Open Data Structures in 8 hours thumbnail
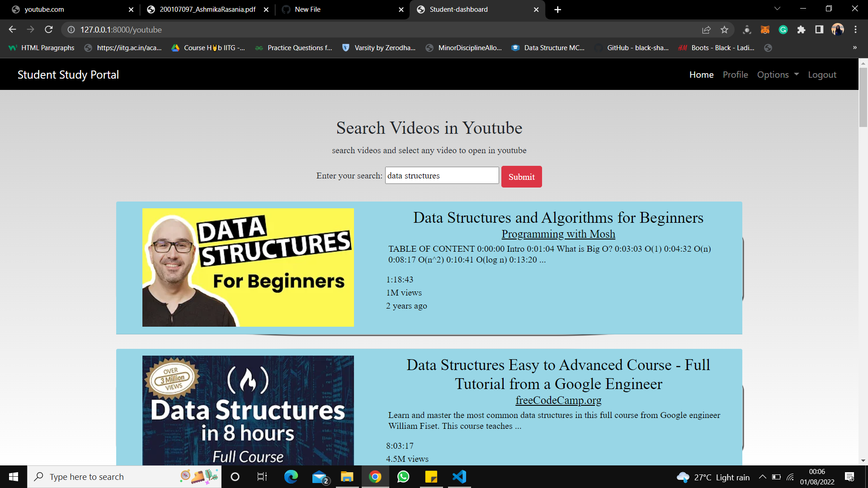 (248, 410)
